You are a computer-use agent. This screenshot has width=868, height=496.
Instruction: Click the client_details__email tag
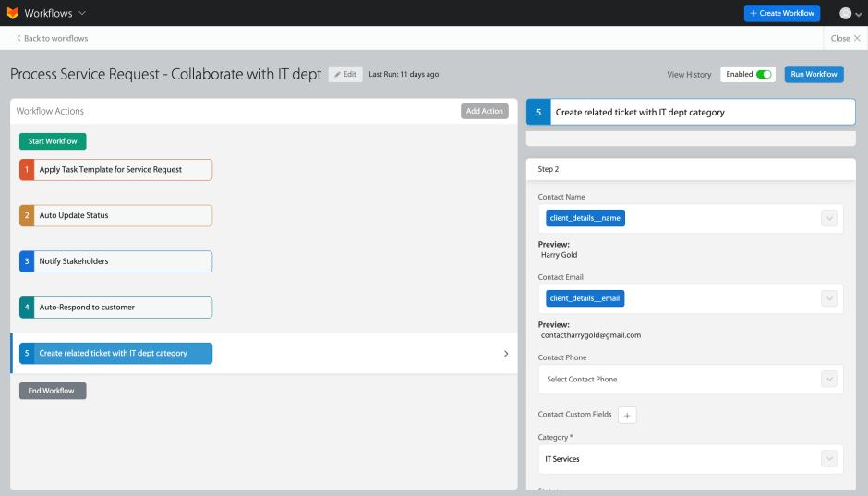tap(585, 298)
